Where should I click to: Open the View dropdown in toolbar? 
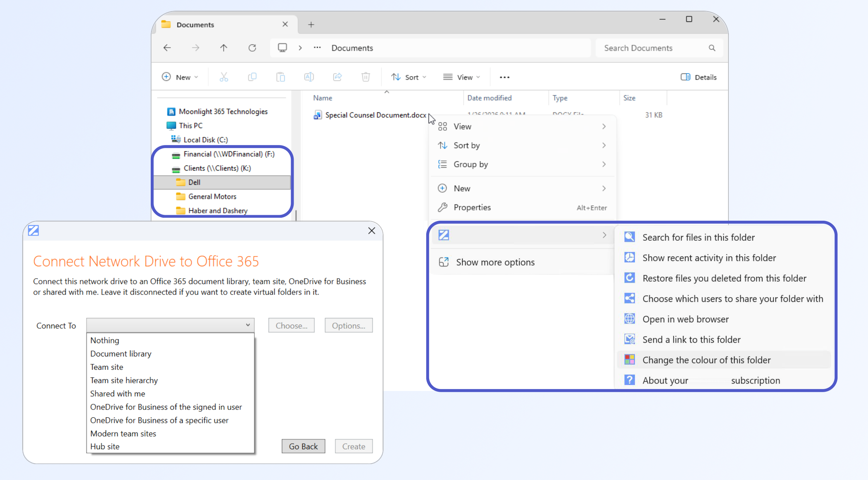pyautogui.click(x=461, y=77)
